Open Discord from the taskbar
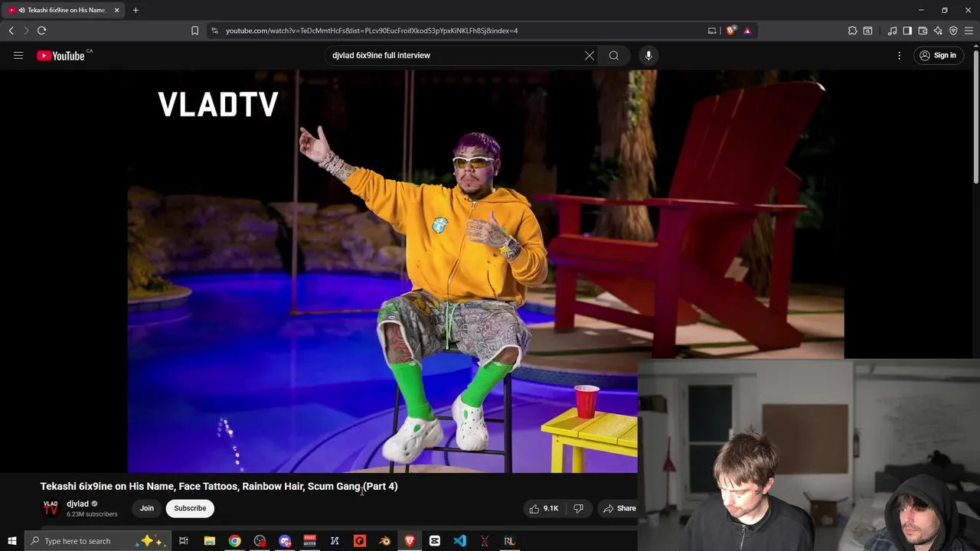The height and width of the screenshot is (551, 980). click(285, 541)
